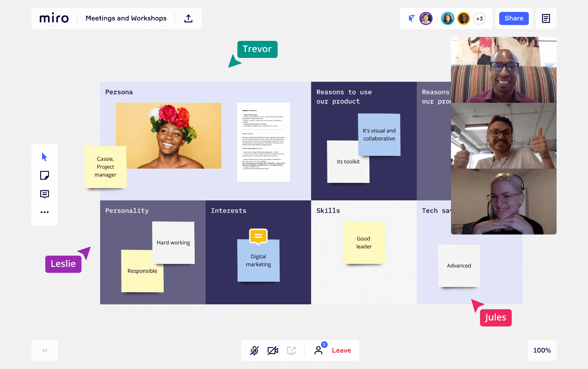The height and width of the screenshot is (369, 588).
Task: Select the 'Advanced' sticky note
Action: pyautogui.click(x=459, y=266)
